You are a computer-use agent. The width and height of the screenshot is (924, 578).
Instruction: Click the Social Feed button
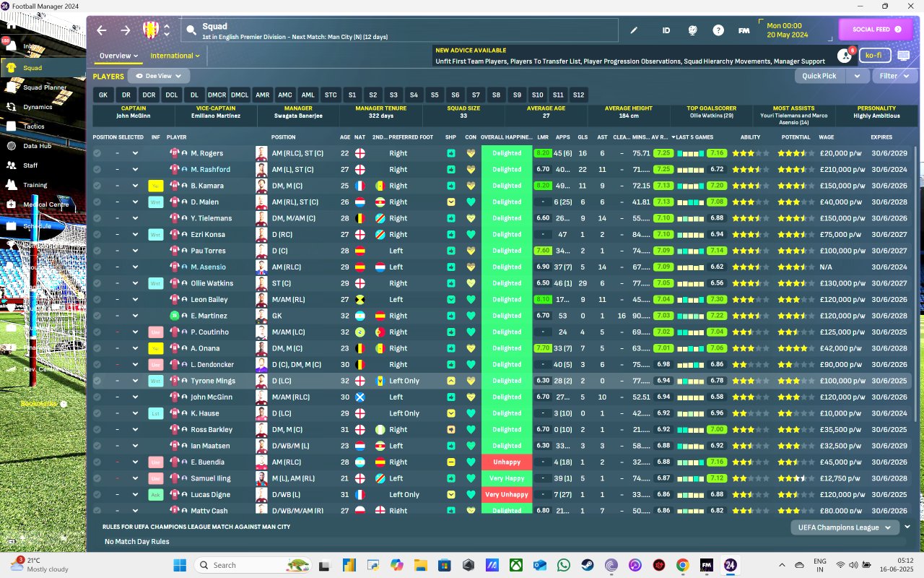coord(876,30)
